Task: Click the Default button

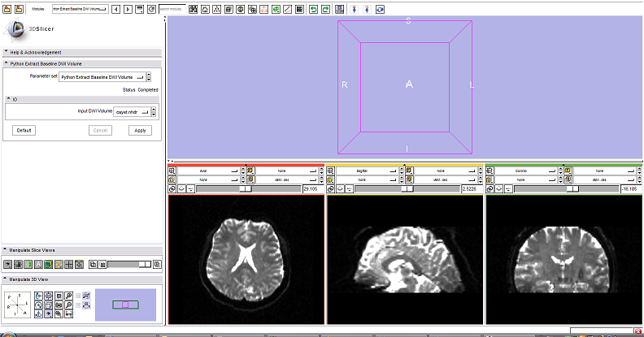Action: pos(24,130)
